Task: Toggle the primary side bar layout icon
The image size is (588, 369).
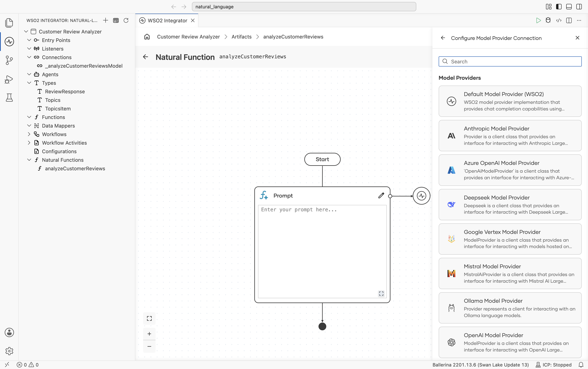Action: pyautogui.click(x=558, y=7)
